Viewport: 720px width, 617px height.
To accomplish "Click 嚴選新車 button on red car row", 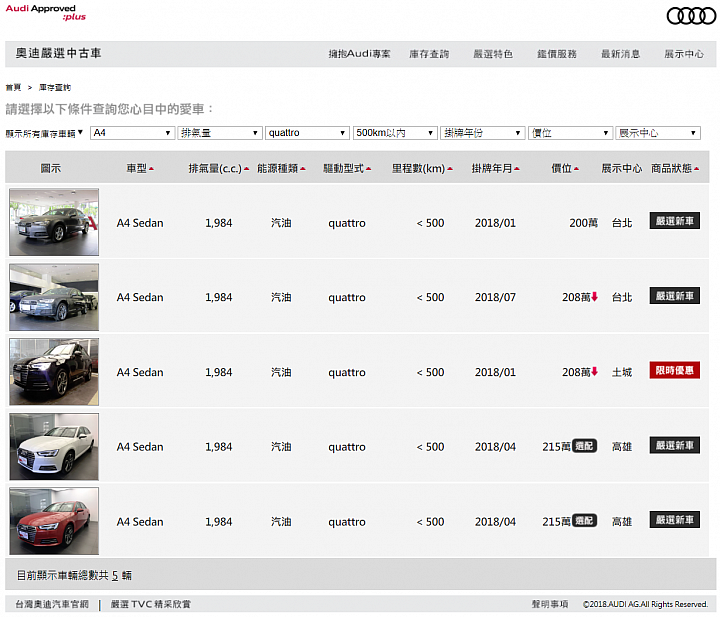I will [x=675, y=520].
